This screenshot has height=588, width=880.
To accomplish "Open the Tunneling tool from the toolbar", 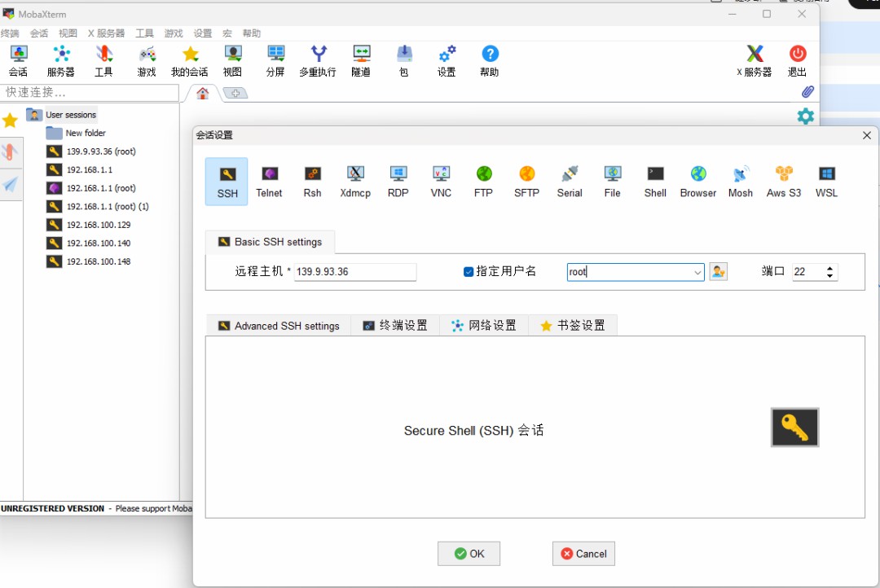I will click(360, 59).
